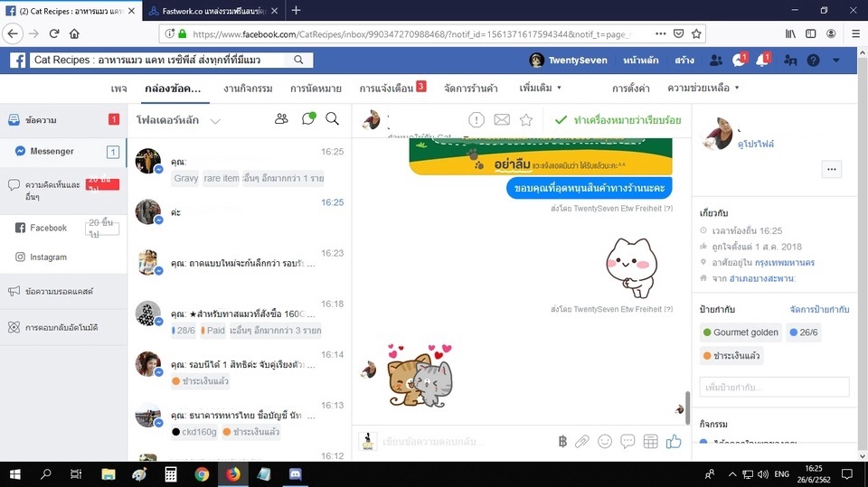The height and width of the screenshot is (487, 868).
Task: Open shop management tab (จัดการร้านค้า)
Action: (x=470, y=89)
